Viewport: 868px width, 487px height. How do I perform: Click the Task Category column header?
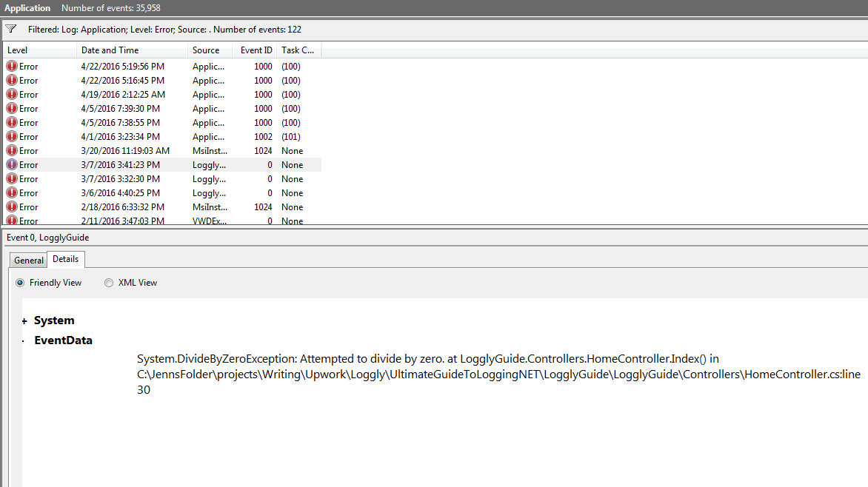click(298, 50)
